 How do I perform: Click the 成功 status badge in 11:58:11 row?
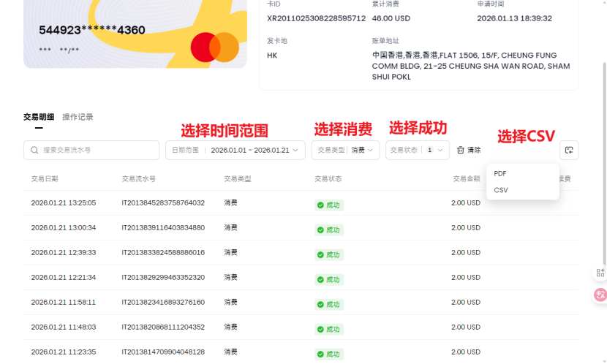329,304
